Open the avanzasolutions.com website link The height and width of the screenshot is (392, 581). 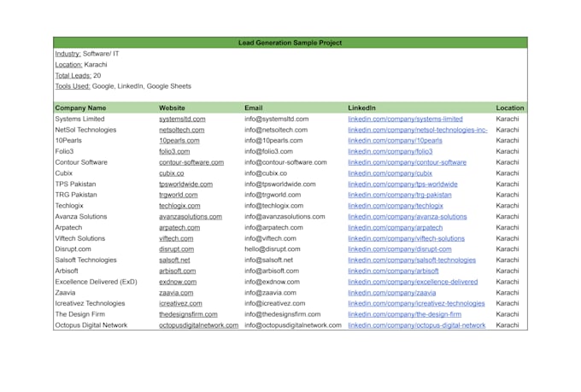point(191,217)
